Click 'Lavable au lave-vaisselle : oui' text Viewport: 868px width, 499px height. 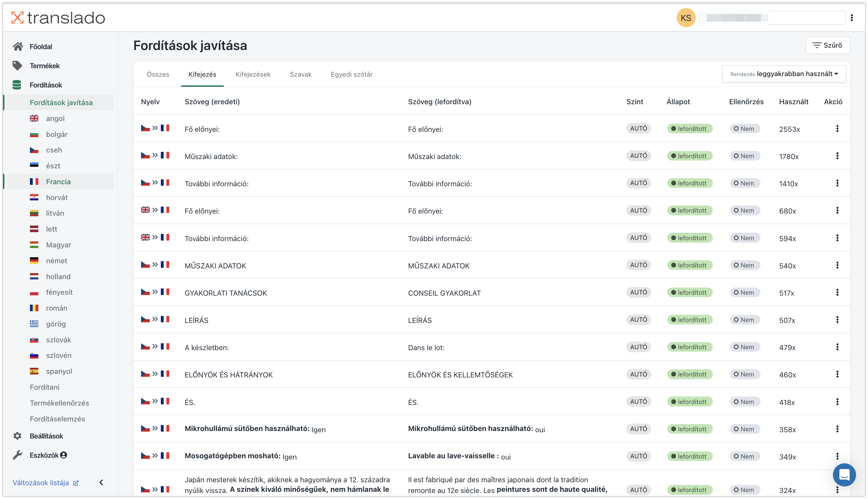pyautogui.click(x=459, y=456)
